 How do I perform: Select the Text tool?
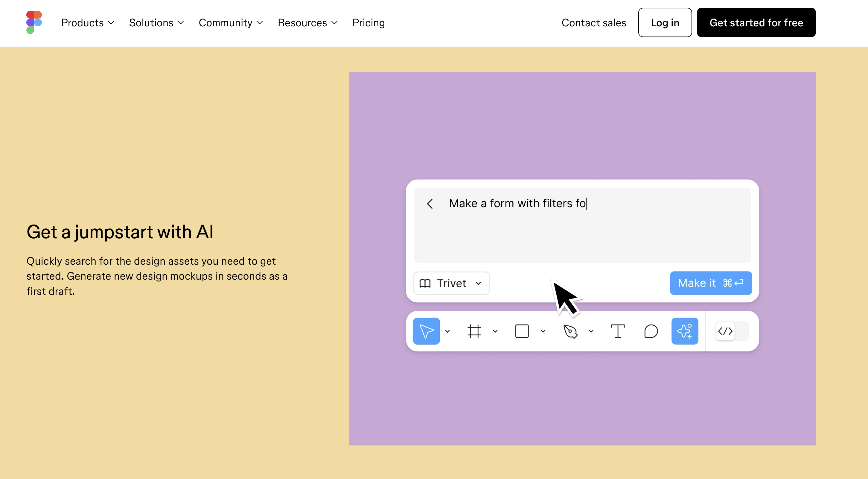tap(618, 331)
